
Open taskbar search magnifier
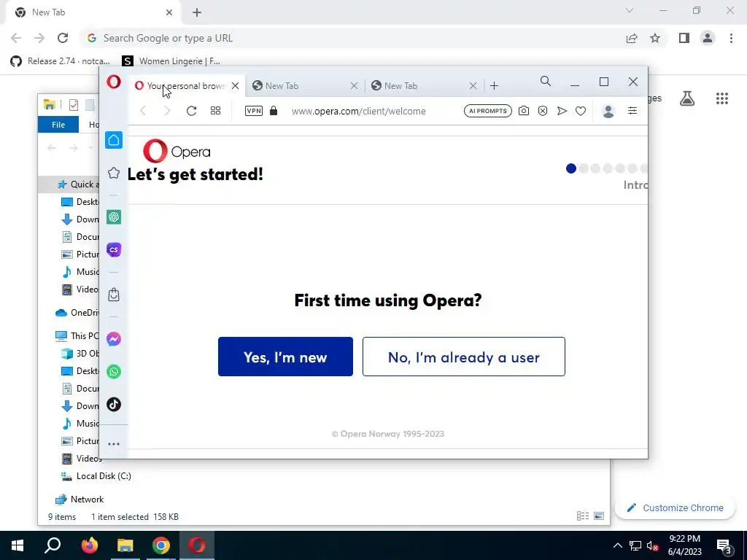(53, 545)
